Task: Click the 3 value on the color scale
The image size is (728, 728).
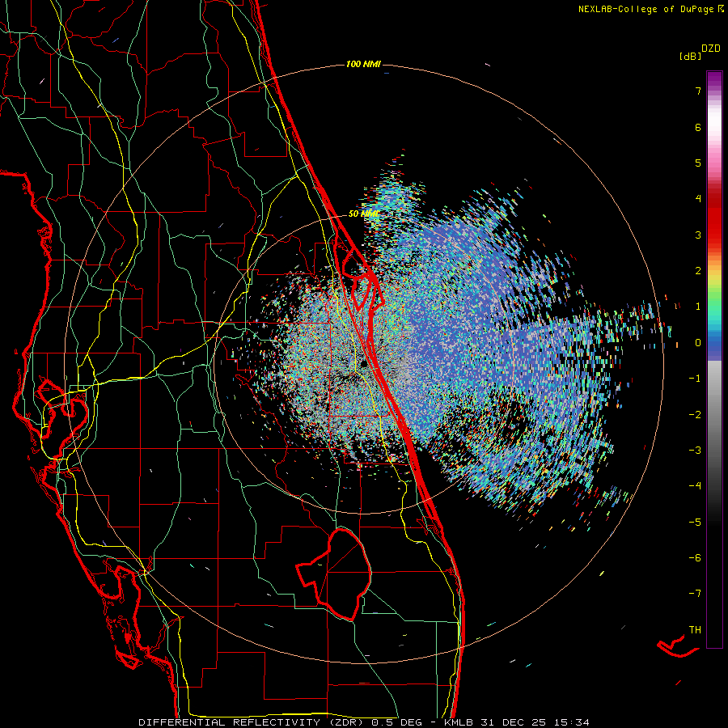Action: pyautogui.click(x=698, y=235)
